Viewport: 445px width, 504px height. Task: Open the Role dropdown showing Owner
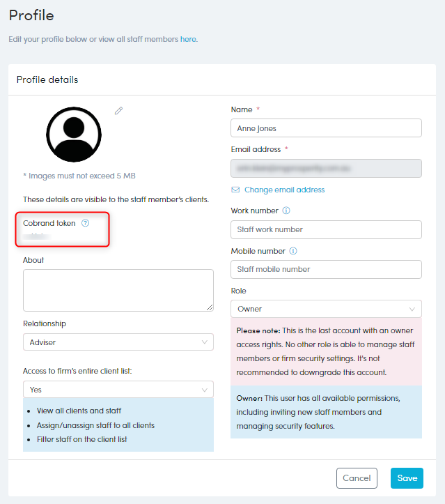(326, 309)
